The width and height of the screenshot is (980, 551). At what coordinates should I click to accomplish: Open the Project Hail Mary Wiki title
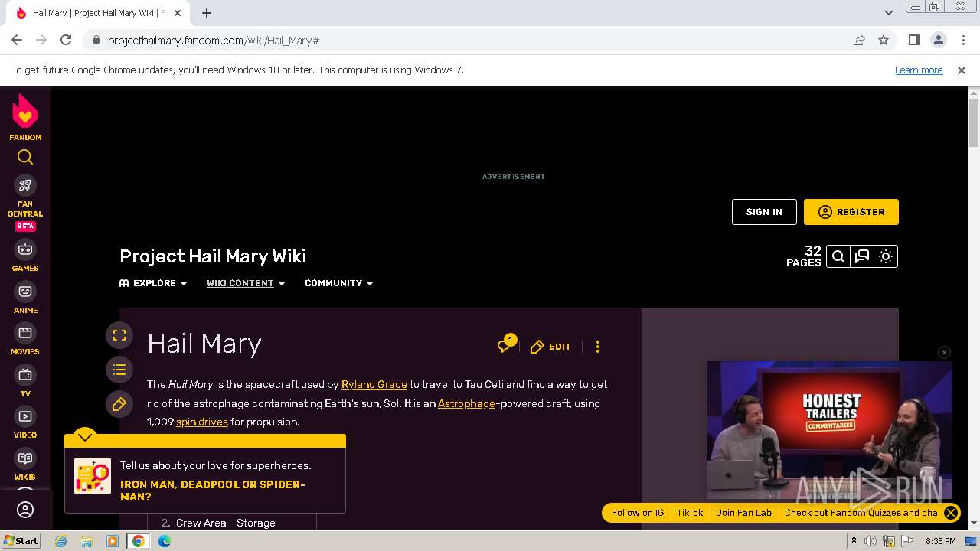[213, 256]
